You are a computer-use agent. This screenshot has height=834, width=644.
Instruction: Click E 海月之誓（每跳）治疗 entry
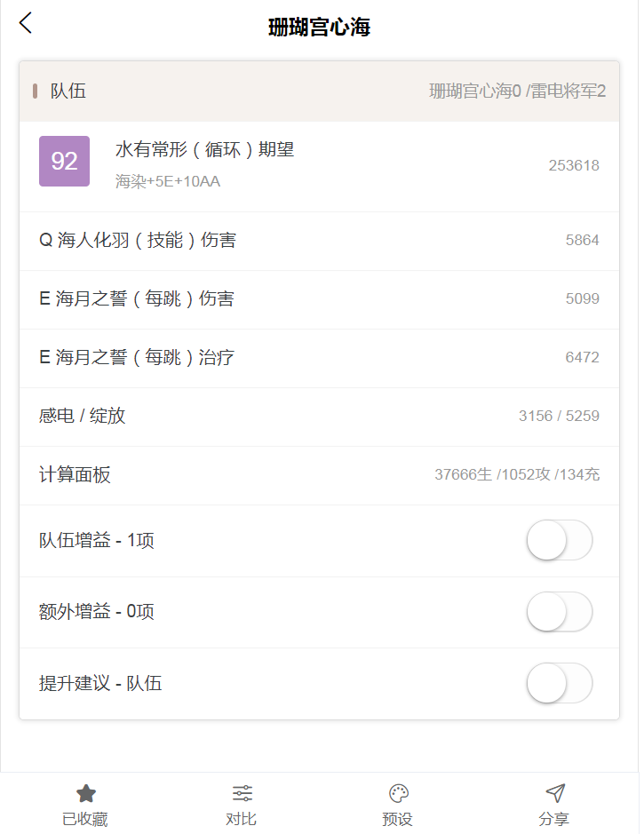[x=319, y=358]
